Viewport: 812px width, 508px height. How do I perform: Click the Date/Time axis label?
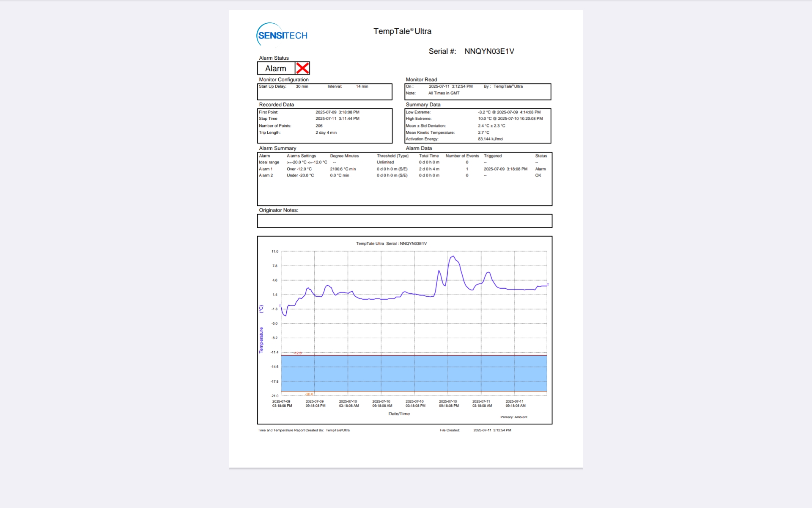(399, 414)
